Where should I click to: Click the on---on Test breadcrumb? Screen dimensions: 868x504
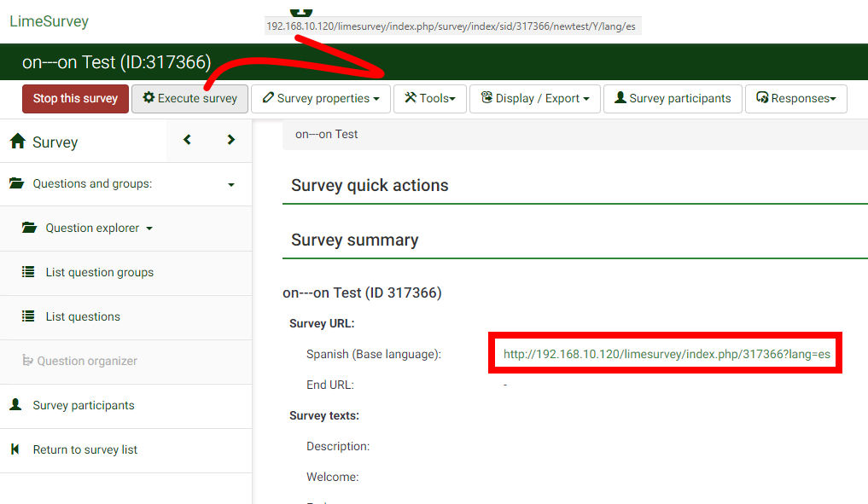(x=327, y=135)
